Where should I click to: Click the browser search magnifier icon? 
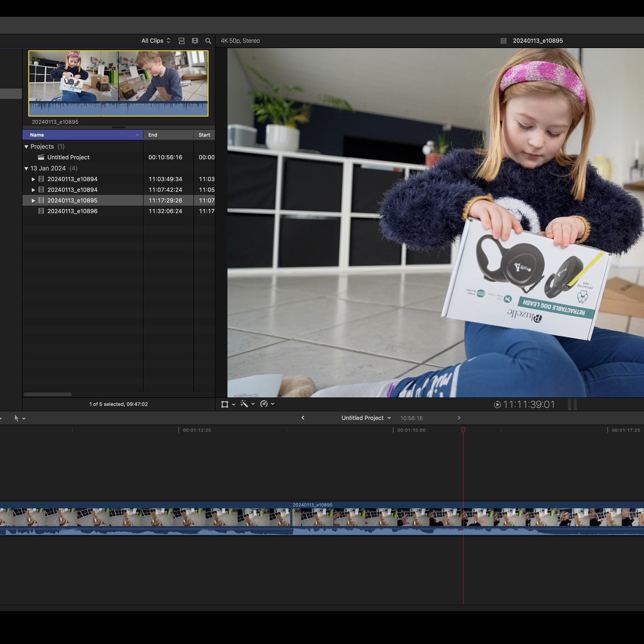pos(208,41)
